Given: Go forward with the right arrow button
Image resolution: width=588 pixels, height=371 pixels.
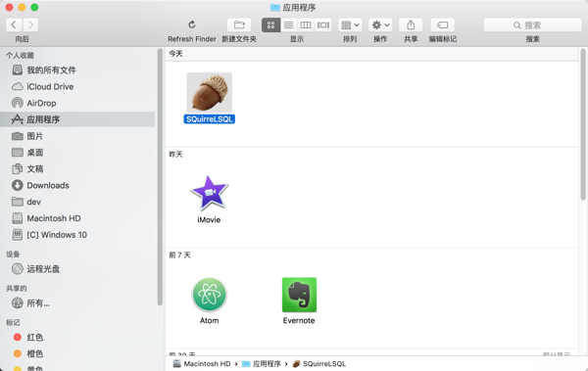Looking at the screenshot, I should [30, 25].
